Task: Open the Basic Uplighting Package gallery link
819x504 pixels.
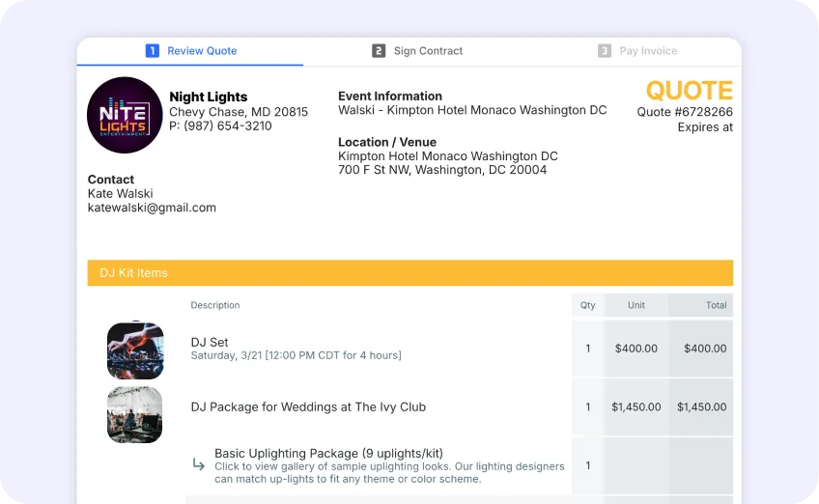Action: coord(388,472)
